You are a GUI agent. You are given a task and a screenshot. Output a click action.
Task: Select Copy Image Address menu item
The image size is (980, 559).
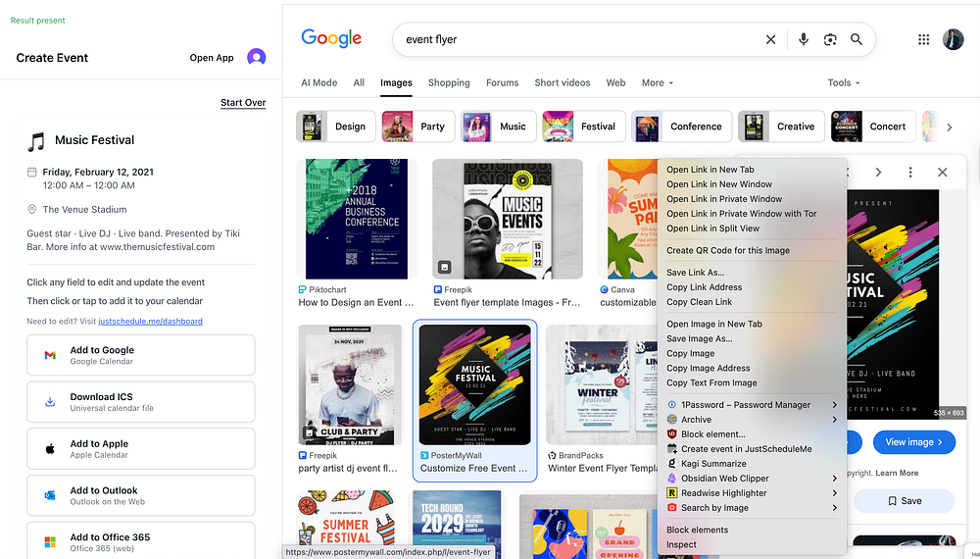tap(752, 368)
